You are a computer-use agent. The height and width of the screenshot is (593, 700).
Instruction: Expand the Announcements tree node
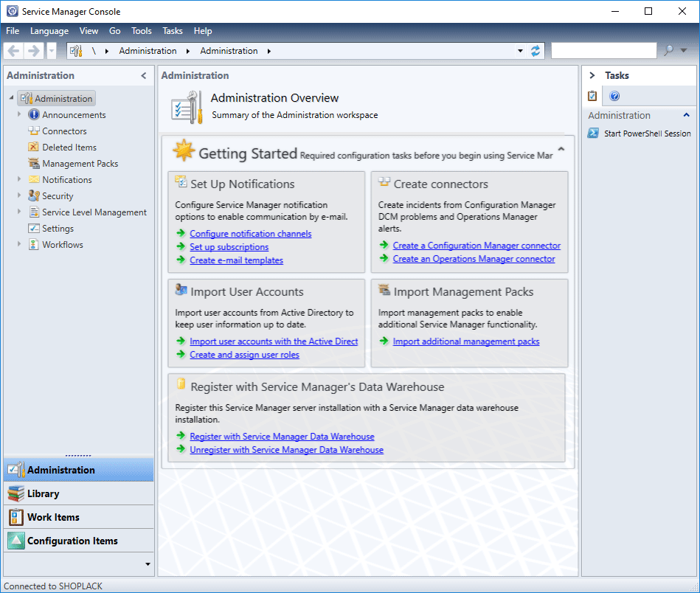pos(18,114)
